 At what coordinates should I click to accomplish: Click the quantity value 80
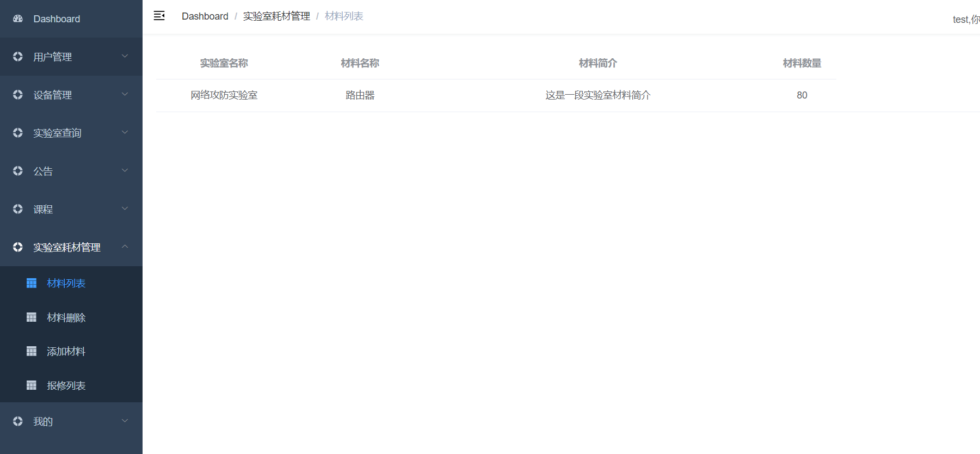(802, 95)
